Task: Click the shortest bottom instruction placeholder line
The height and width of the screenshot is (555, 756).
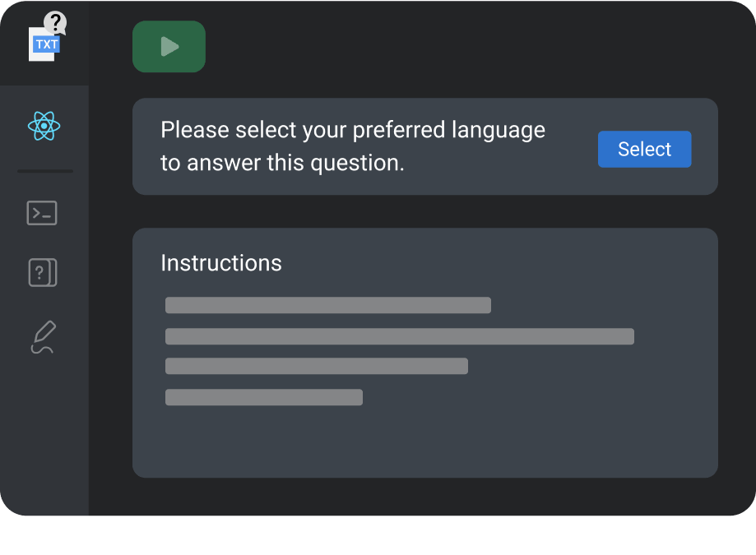Action: click(263, 397)
